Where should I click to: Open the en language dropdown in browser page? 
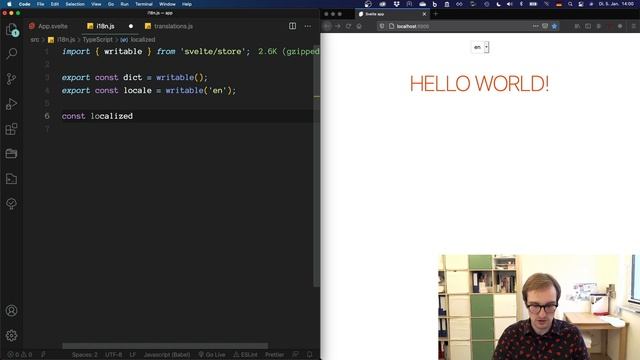click(480, 47)
